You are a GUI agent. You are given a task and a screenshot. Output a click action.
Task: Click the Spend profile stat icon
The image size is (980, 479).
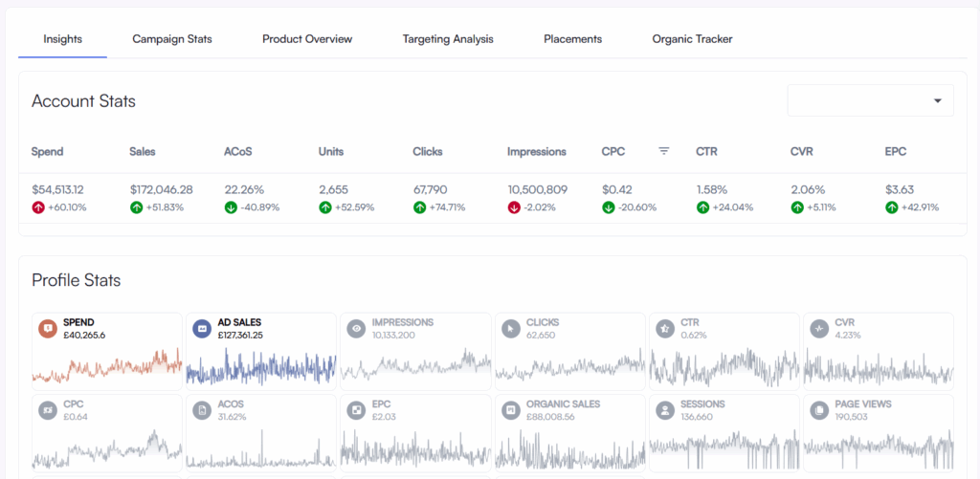tap(47, 329)
